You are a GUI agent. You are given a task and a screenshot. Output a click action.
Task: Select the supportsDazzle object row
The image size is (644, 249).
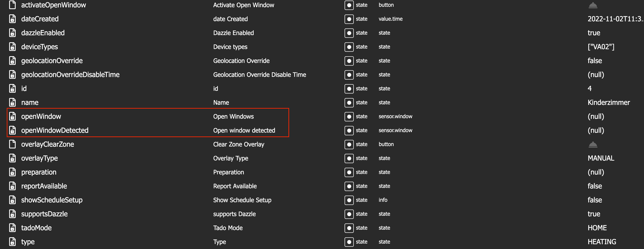(44, 214)
